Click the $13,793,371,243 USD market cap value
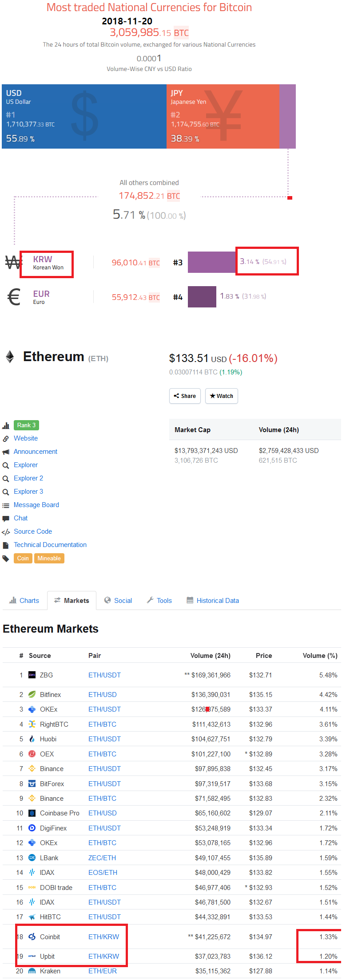This screenshot has height=980, width=346. click(206, 450)
